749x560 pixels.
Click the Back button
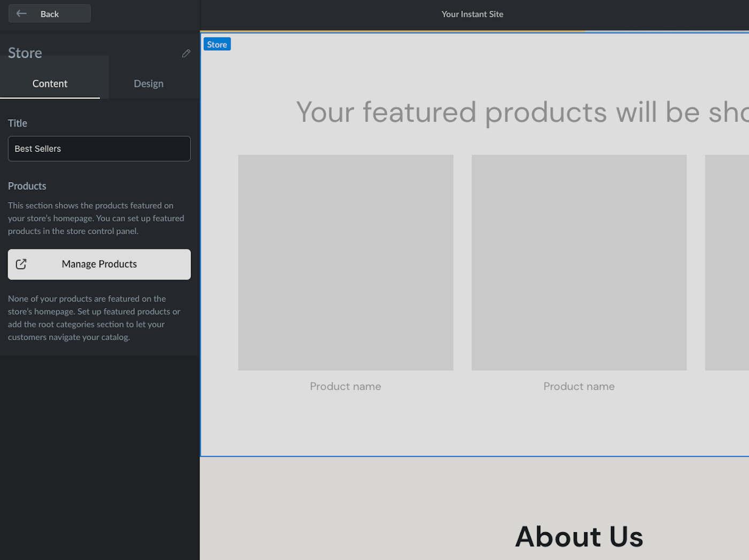[49, 14]
